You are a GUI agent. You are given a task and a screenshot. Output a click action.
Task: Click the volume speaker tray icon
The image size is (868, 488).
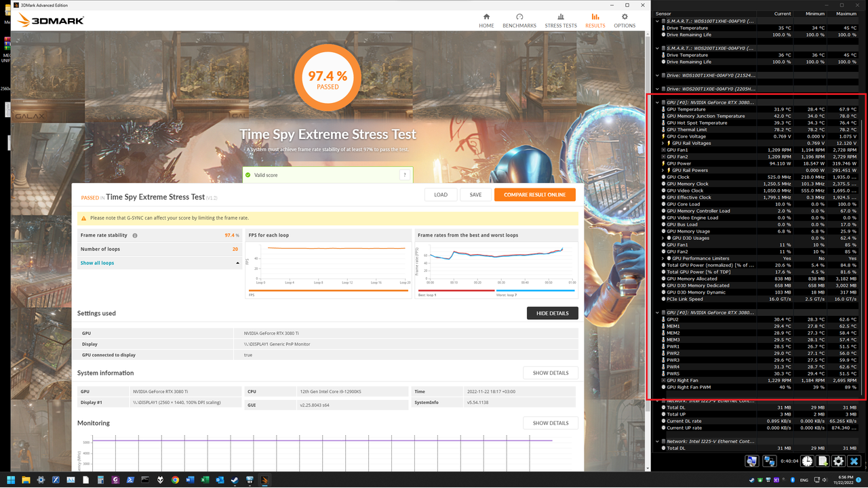825,479
